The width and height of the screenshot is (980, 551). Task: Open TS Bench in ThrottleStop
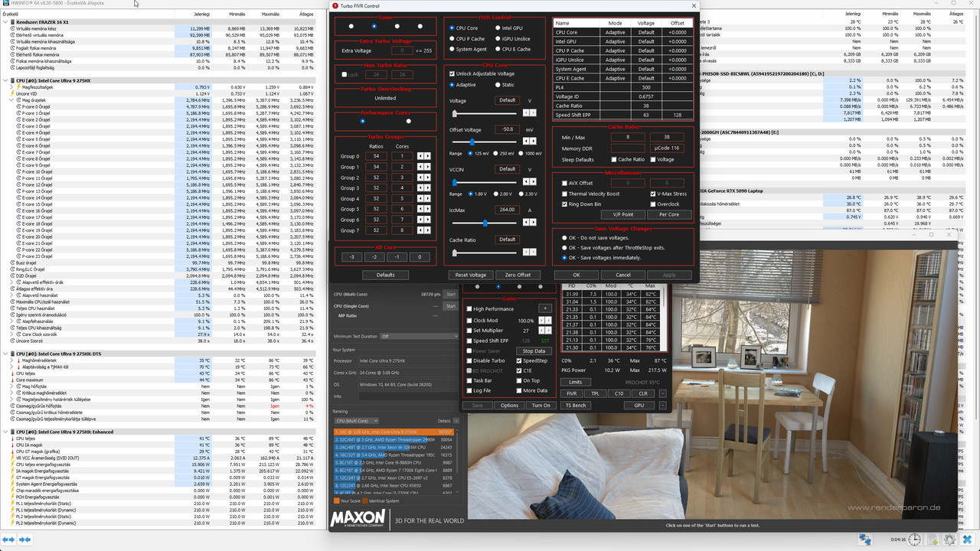click(576, 406)
